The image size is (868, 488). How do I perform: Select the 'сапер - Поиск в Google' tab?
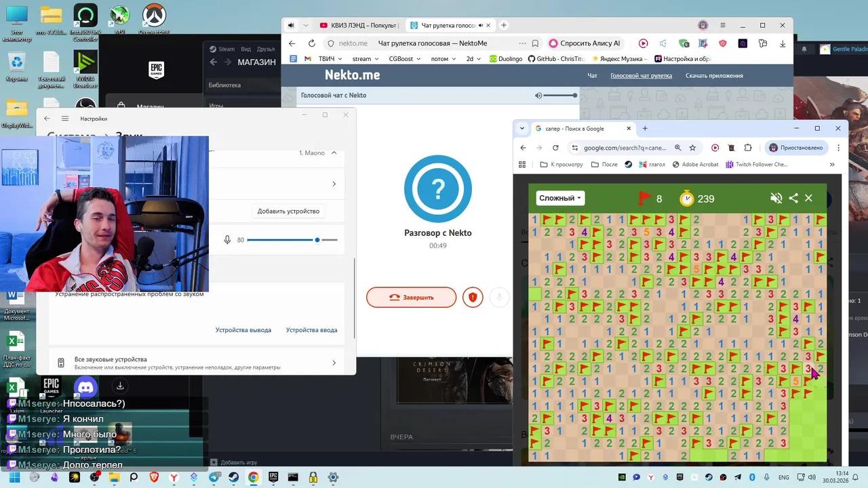tap(583, 128)
